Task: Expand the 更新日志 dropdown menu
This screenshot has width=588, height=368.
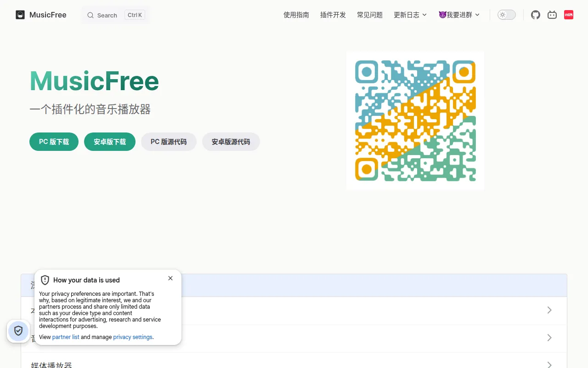Action: coord(410,15)
